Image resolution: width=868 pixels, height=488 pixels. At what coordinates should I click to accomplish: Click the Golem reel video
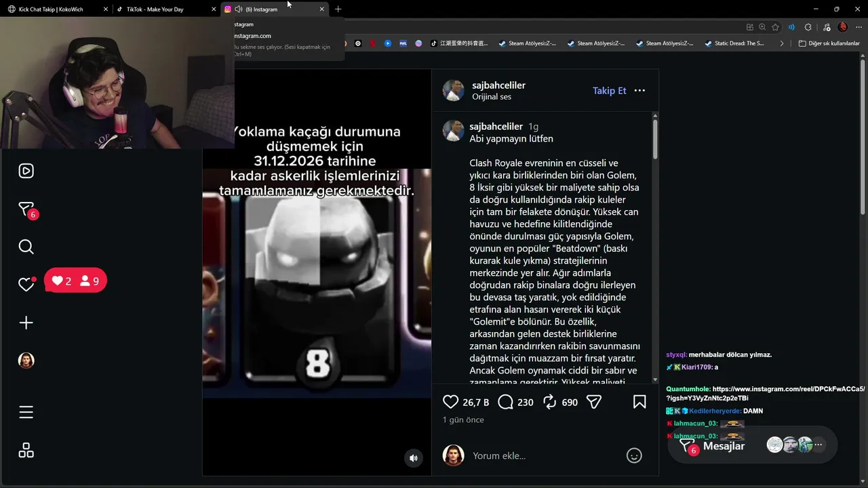pyautogui.click(x=317, y=272)
